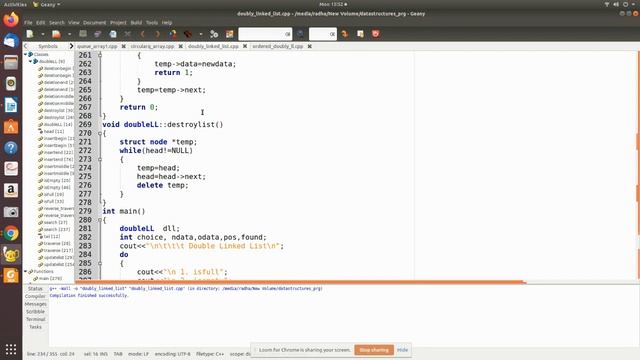Switch to the queue_array1.cpp tab

[x=97, y=47]
